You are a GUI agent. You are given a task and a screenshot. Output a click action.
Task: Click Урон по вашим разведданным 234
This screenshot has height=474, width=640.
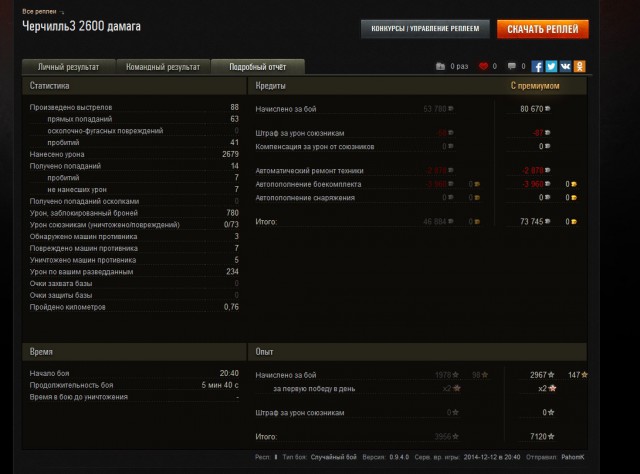[134, 272]
